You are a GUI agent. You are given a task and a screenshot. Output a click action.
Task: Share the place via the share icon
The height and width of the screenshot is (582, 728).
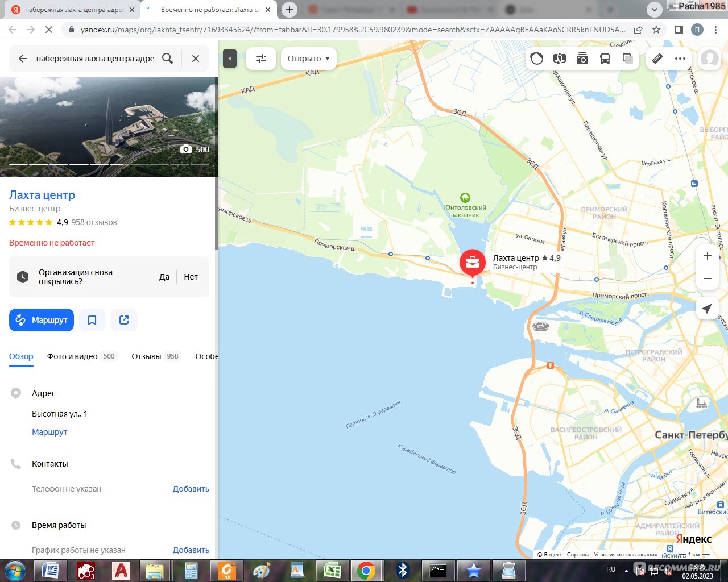(x=123, y=319)
